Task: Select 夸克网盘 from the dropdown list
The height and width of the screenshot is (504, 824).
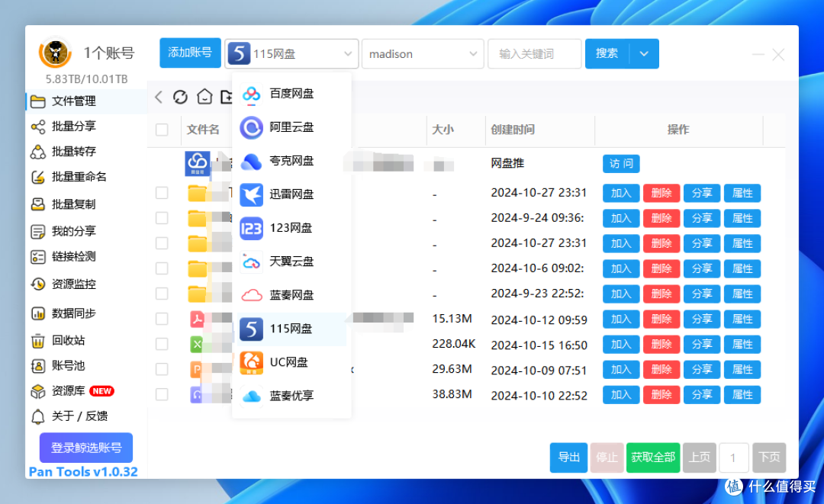Action: (x=291, y=161)
